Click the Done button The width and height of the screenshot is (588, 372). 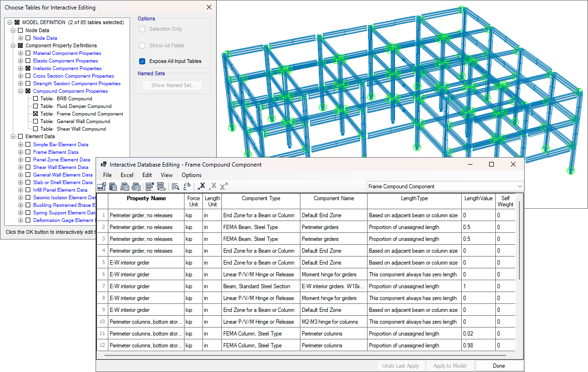click(499, 366)
